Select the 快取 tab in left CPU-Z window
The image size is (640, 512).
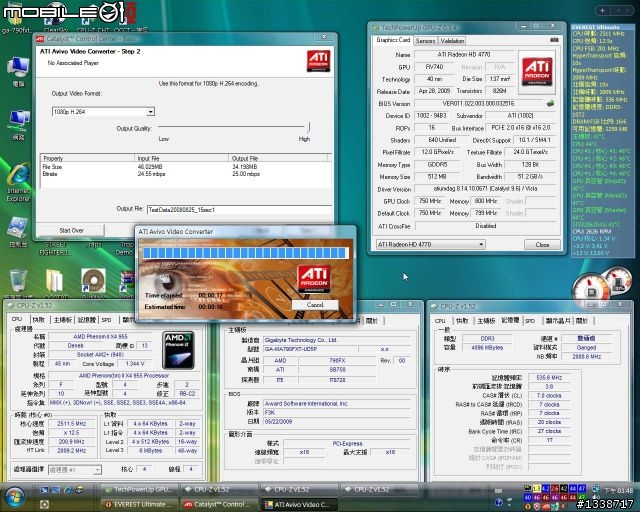click(x=38, y=320)
